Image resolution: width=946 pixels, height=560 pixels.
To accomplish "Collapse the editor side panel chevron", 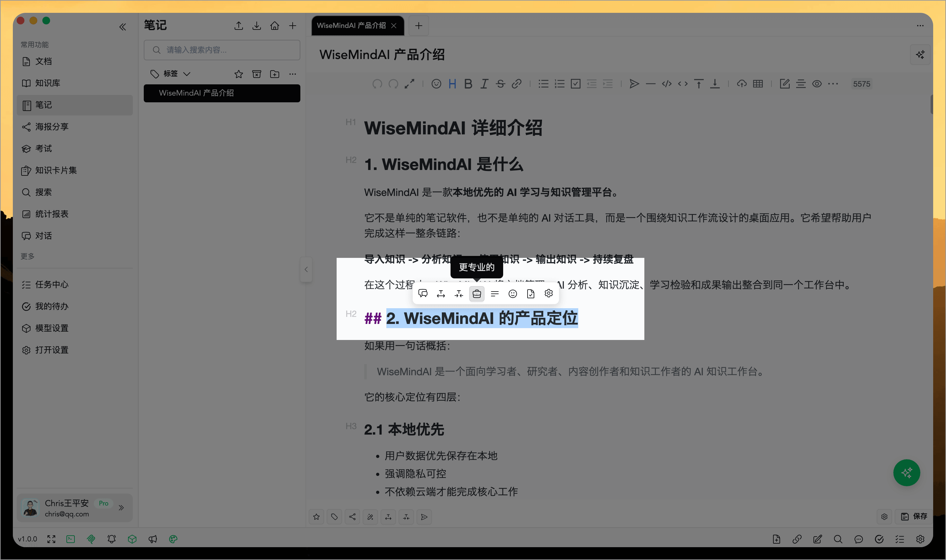I will tap(306, 269).
